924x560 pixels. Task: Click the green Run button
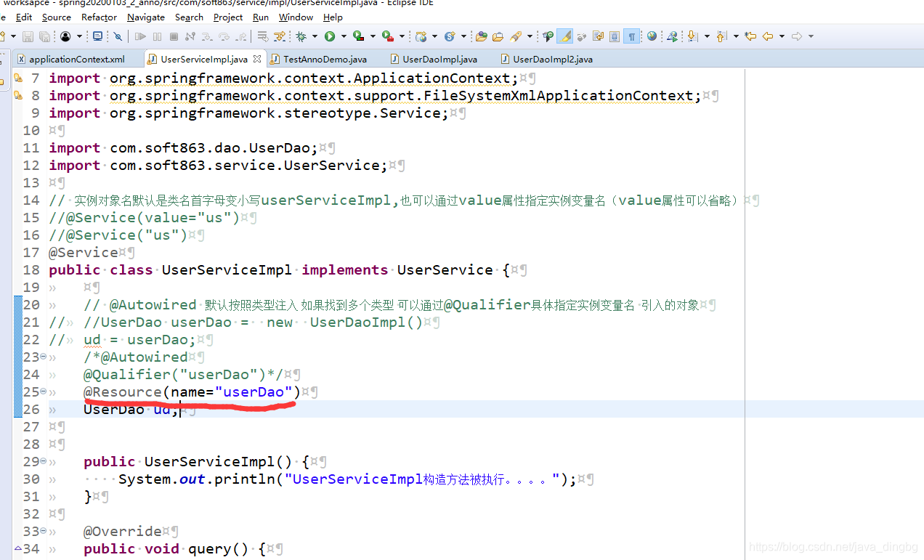pyautogui.click(x=328, y=36)
